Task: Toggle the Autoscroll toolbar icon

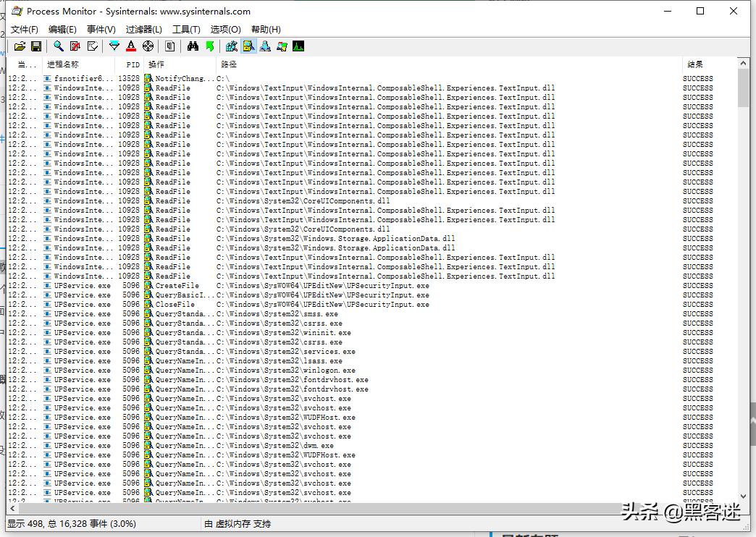Action: [x=75, y=46]
